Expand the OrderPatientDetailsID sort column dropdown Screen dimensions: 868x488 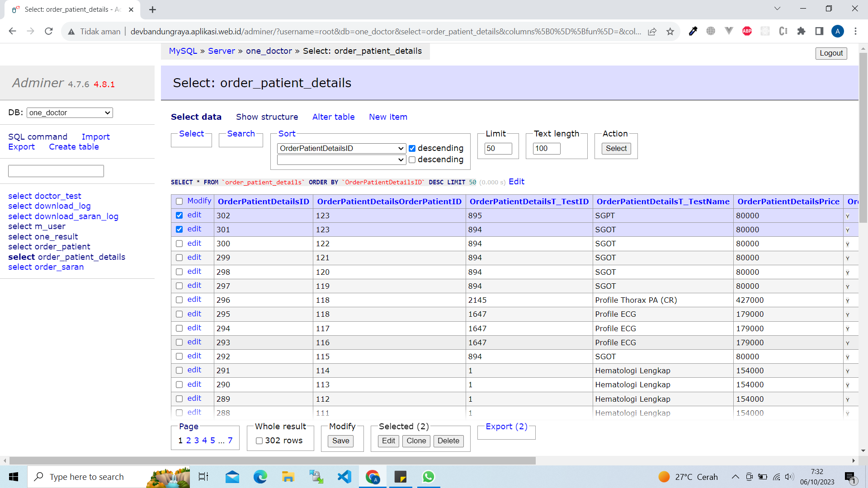point(341,148)
